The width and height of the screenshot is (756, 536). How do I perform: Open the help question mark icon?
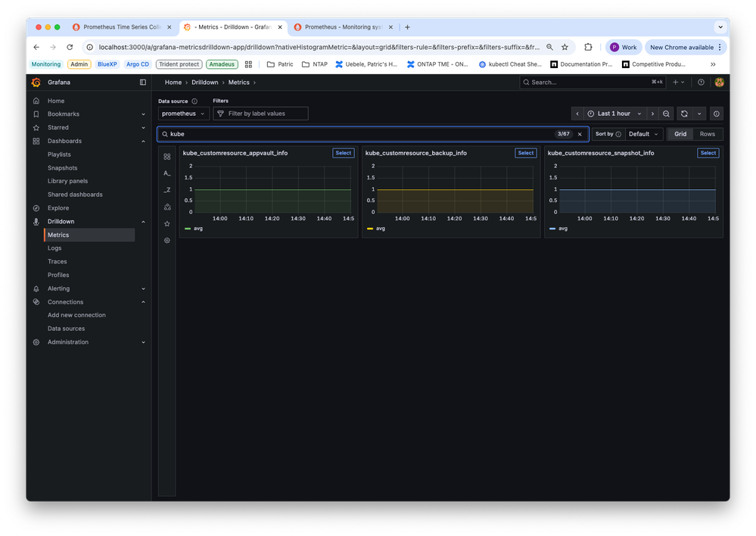click(x=701, y=83)
